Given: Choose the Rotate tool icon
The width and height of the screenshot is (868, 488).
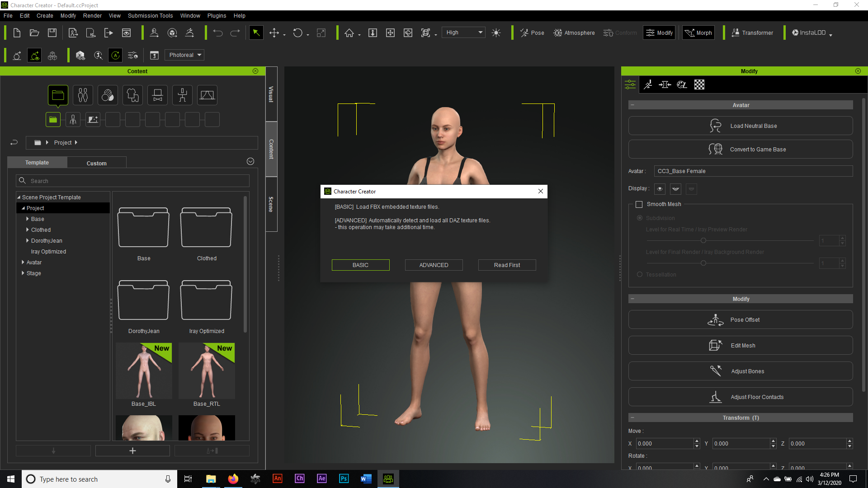Looking at the screenshot, I should pos(297,33).
